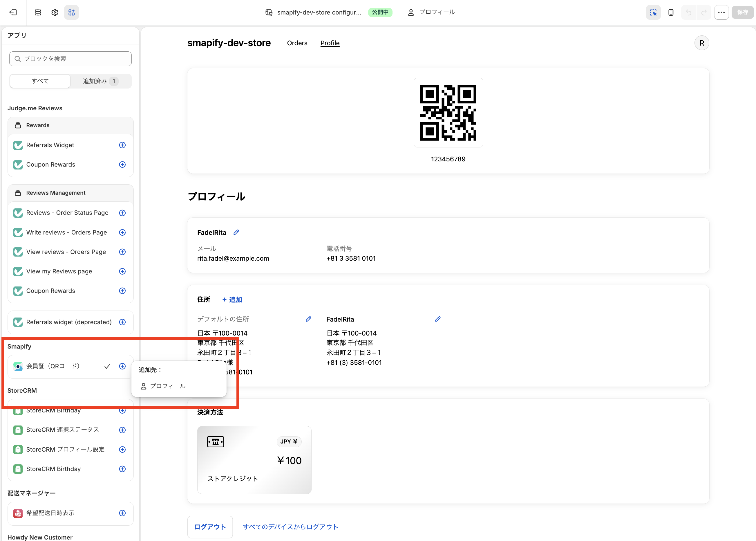Add Coupon Rewards under Reviews Management
This screenshot has width=756, height=541.
[122, 291]
